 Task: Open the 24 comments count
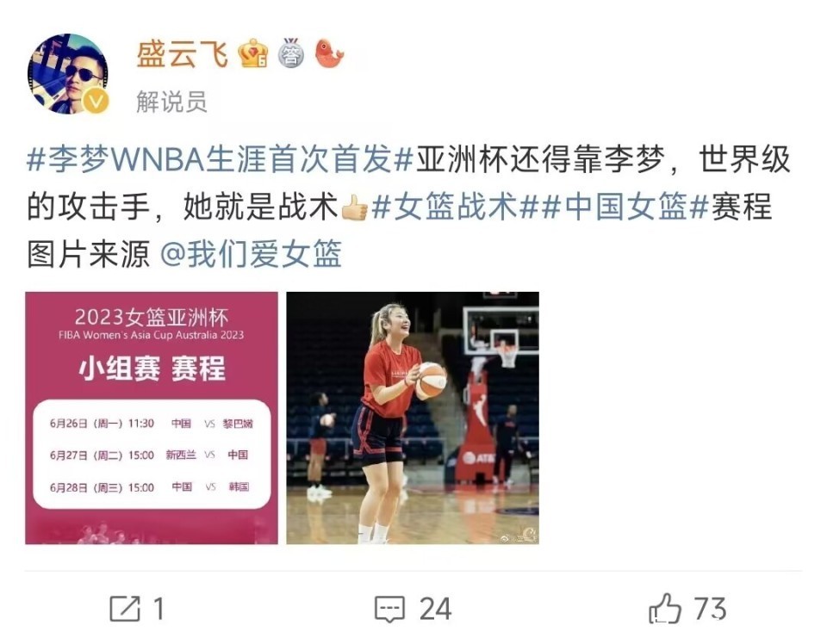(x=435, y=610)
